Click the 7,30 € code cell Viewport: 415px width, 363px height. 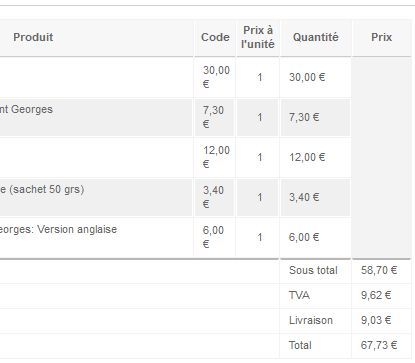coord(213,117)
